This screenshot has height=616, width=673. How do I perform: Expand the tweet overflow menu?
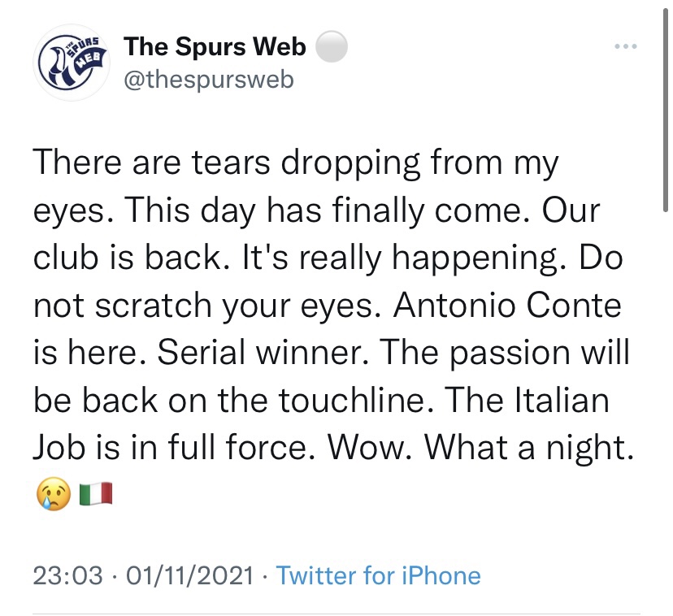(625, 47)
